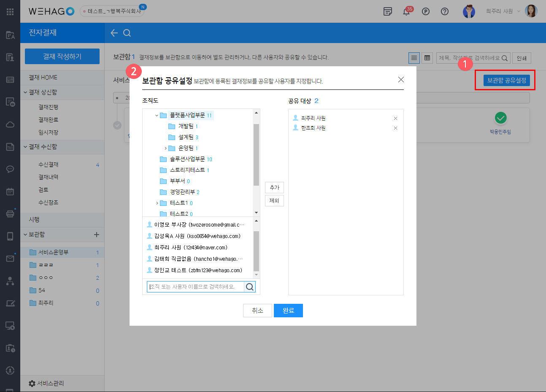Switch to list view toggle
Viewport: 546px width, 392px height.
click(x=414, y=58)
